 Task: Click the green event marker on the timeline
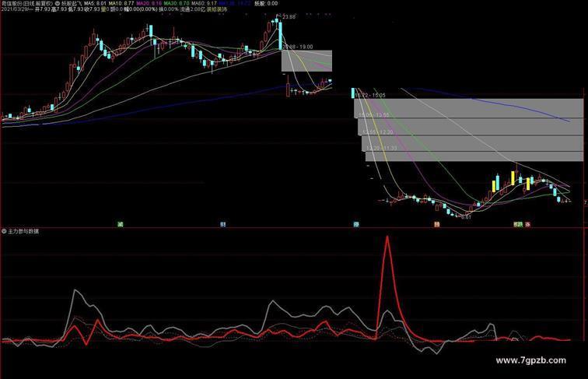[x=121, y=224]
